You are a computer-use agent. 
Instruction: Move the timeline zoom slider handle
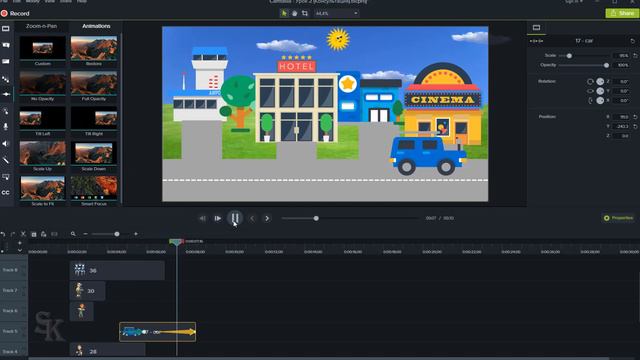[117, 234]
